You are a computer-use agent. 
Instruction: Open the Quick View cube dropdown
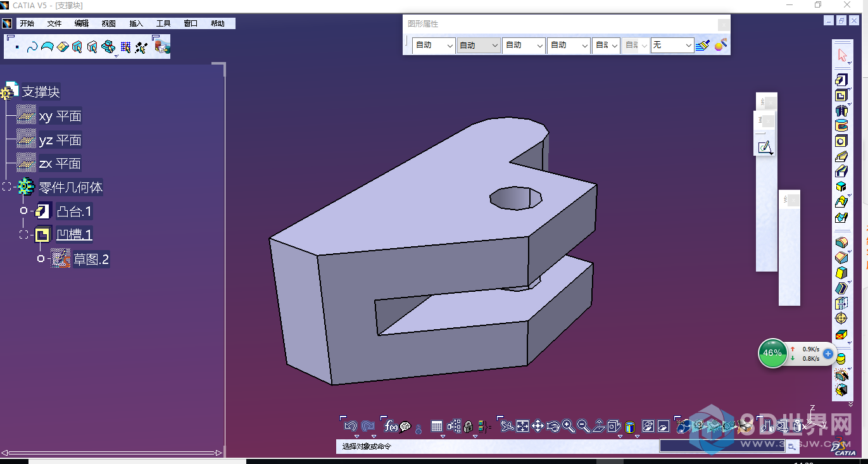(620, 436)
